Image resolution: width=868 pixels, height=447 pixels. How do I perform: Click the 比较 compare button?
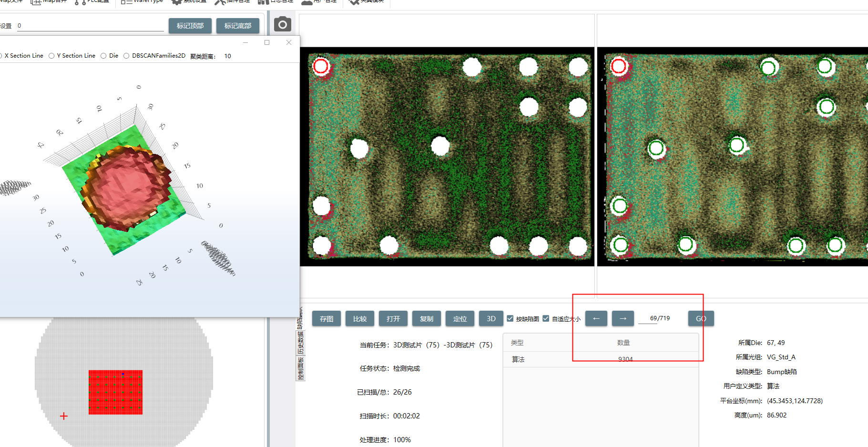pyautogui.click(x=360, y=318)
